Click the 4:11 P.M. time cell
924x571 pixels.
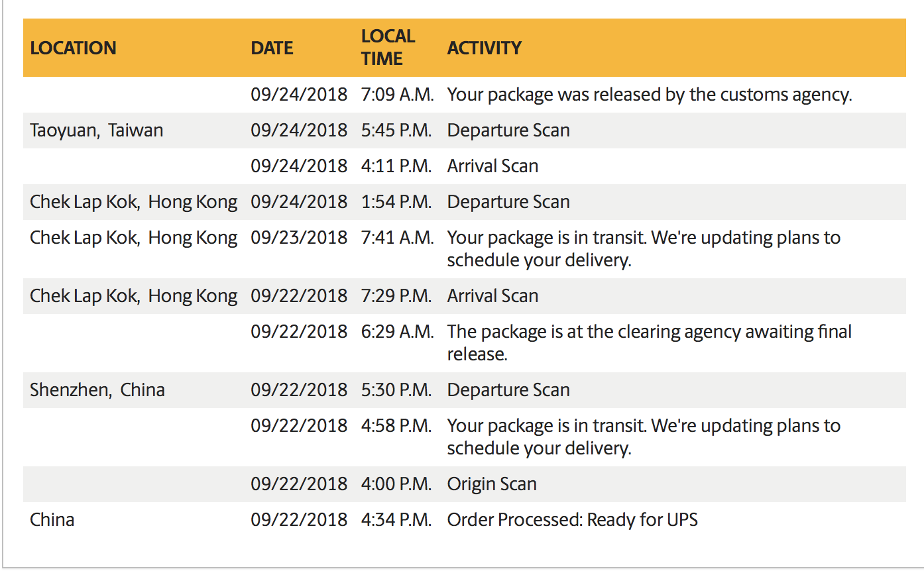[396, 166]
